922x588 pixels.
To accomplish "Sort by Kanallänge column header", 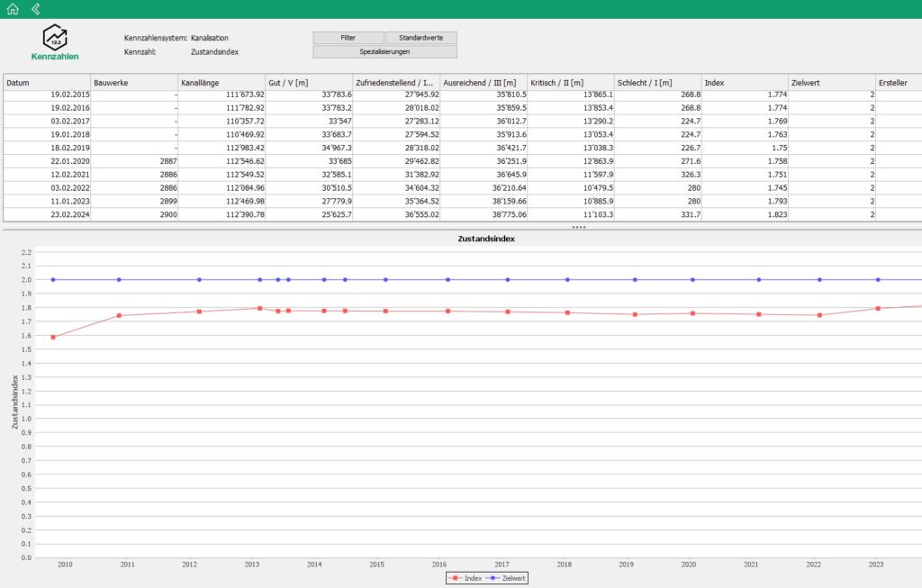I will click(221, 83).
